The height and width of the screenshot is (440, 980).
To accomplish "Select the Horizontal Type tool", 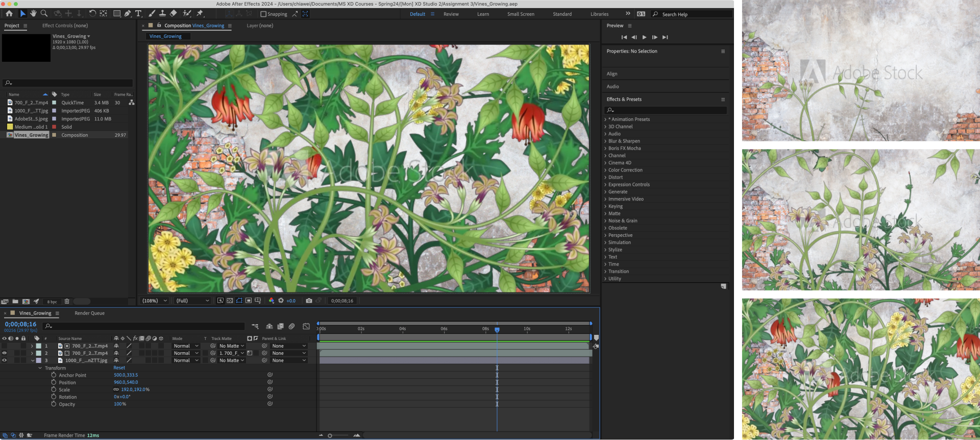I will (138, 14).
